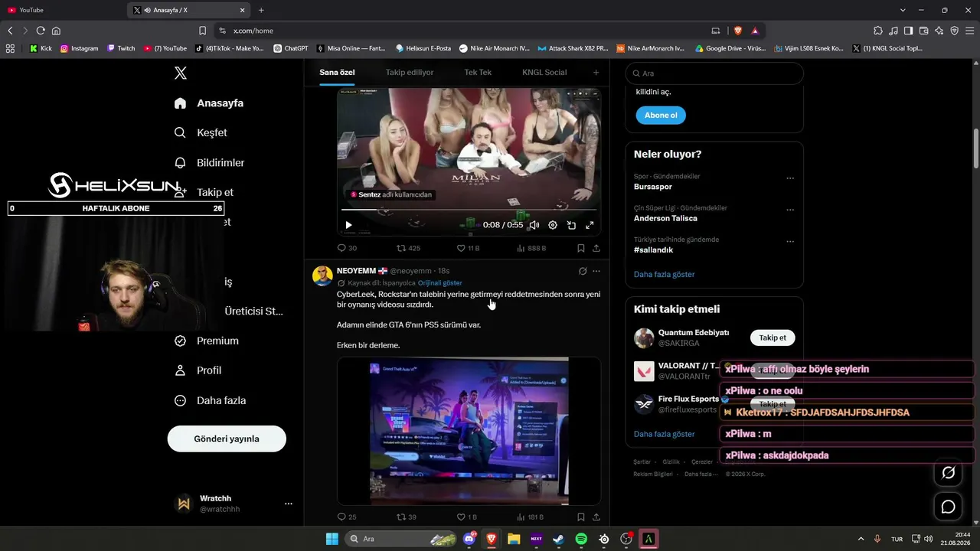The image size is (980, 551).
Task: Click the Gönderi yayınla button
Action: click(x=227, y=439)
